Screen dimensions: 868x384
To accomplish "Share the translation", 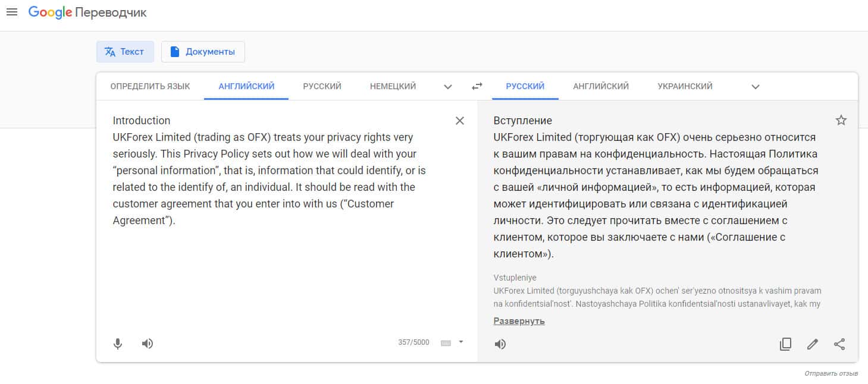I will (x=839, y=344).
